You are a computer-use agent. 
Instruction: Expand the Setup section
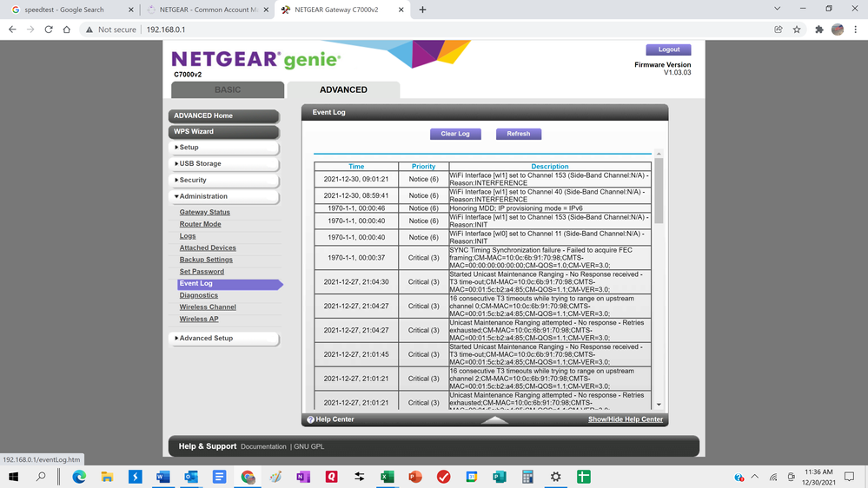(223, 148)
